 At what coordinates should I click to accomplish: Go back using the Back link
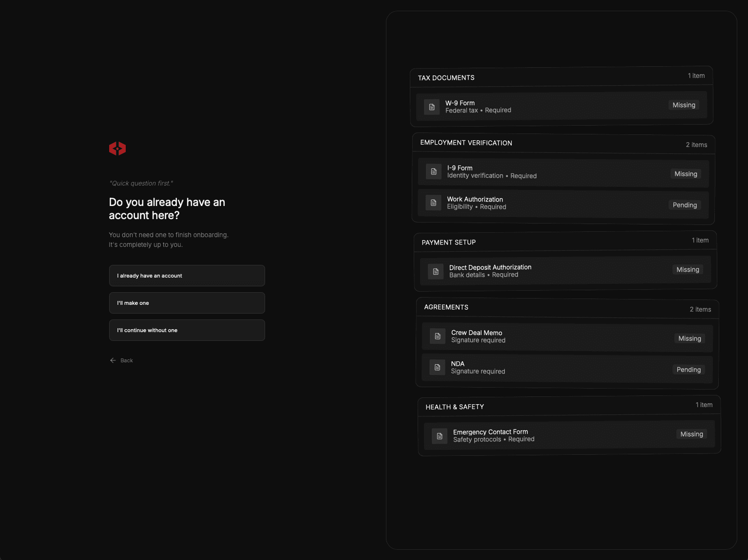tap(121, 360)
